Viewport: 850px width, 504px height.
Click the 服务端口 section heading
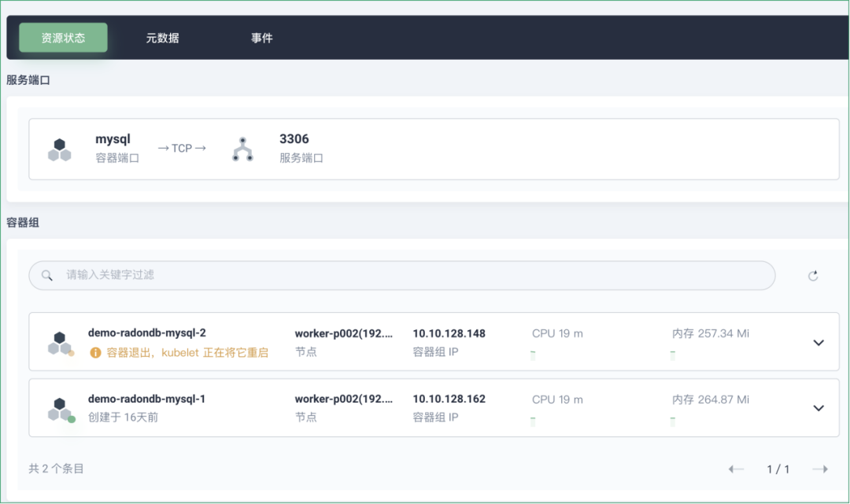click(28, 80)
